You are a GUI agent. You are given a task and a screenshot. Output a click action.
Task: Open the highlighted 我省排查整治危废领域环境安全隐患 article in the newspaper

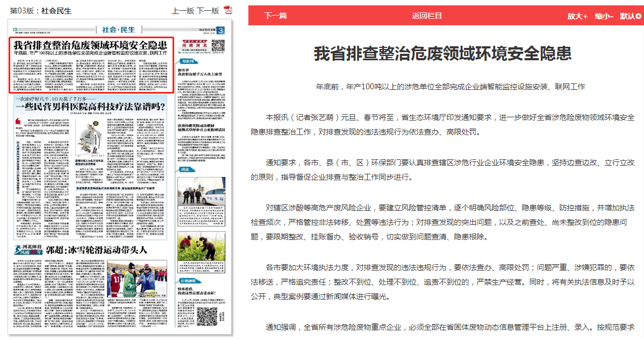click(91, 65)
